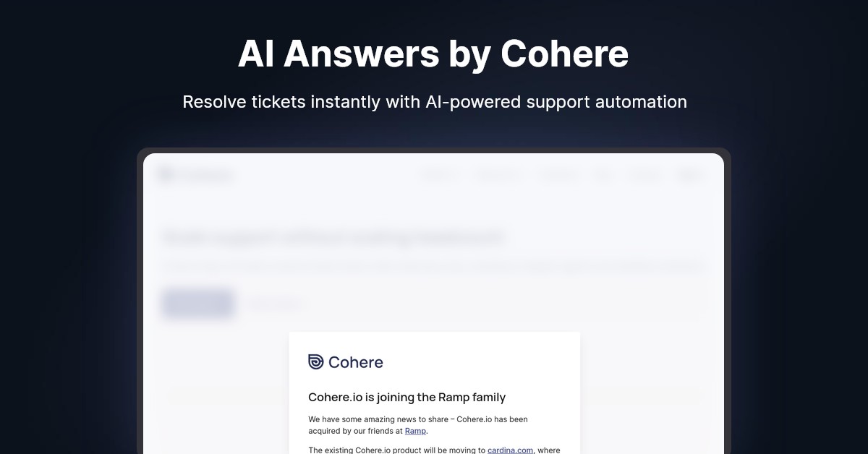The image size is (868, 454).
Task: Click the blurred description line under the hero headline
Action: click(433, 267)
